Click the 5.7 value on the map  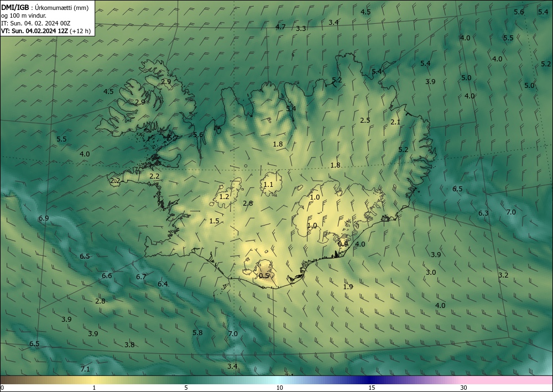[173, 138]
